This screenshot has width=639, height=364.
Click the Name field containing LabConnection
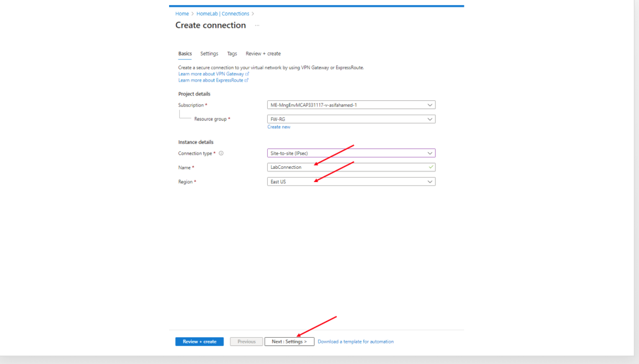346,167
